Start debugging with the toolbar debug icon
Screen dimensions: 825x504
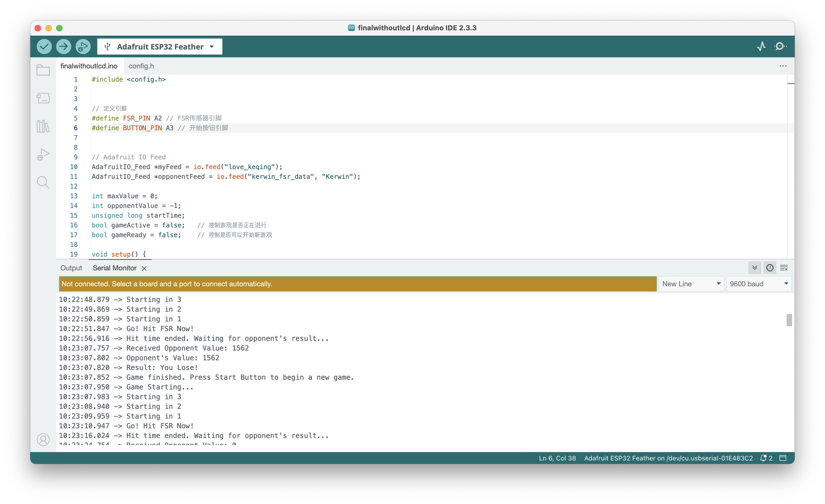[83, 47]
